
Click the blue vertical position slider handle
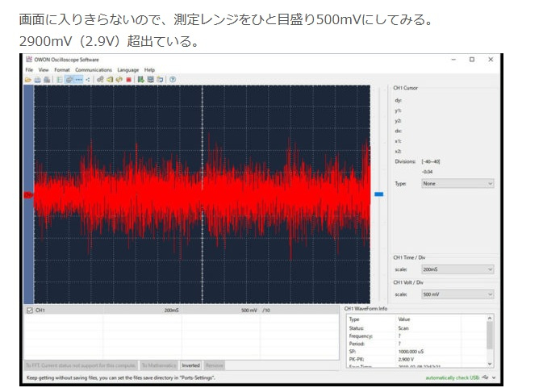[x=378, y=194]
